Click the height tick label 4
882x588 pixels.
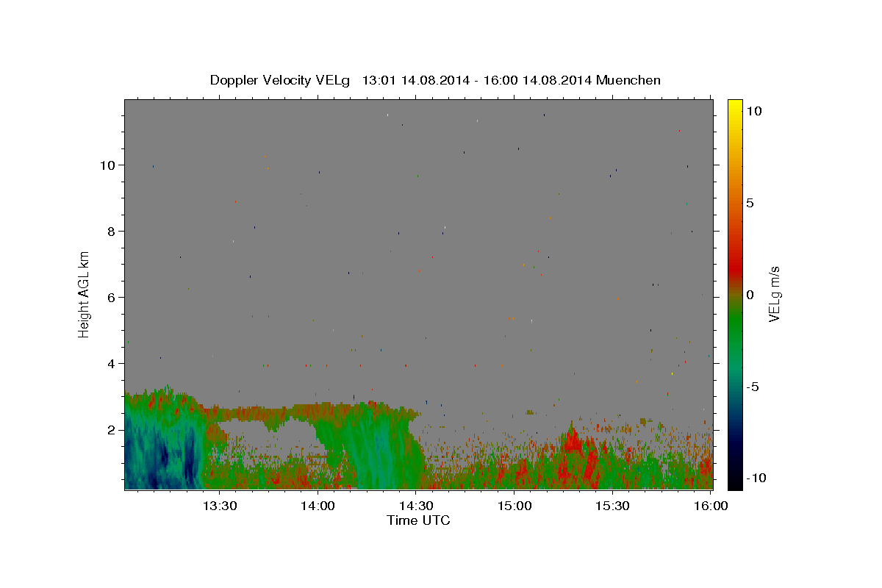(112, 364)
